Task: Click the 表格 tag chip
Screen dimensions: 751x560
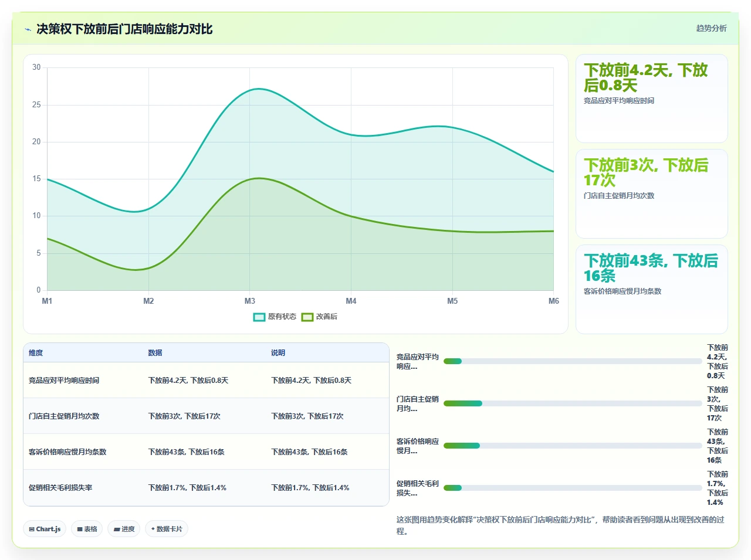Action: [87, 529]
